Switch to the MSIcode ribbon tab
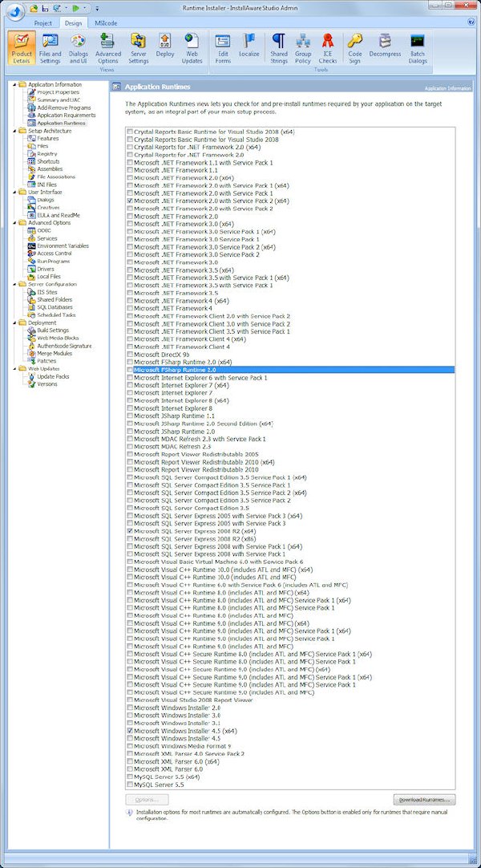 coord(105,22)
